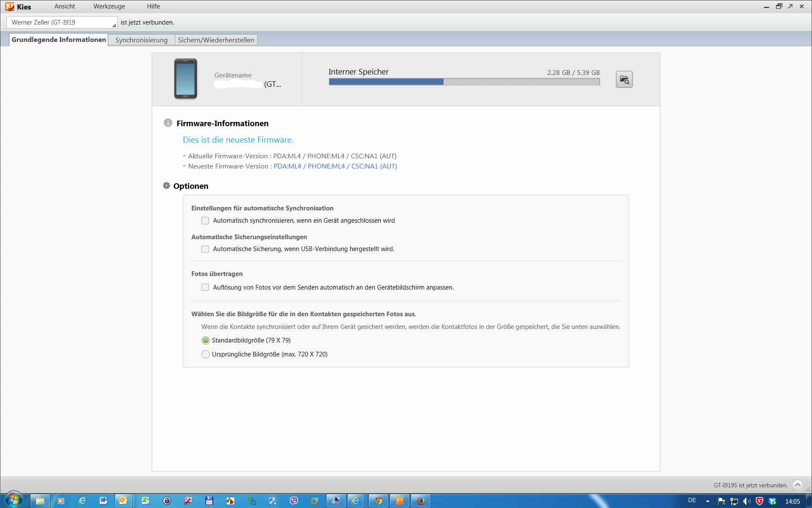Switch to the Sichern/Wiederherstellen tab
Screen dimensions: 812x508
tap(216, 40)
